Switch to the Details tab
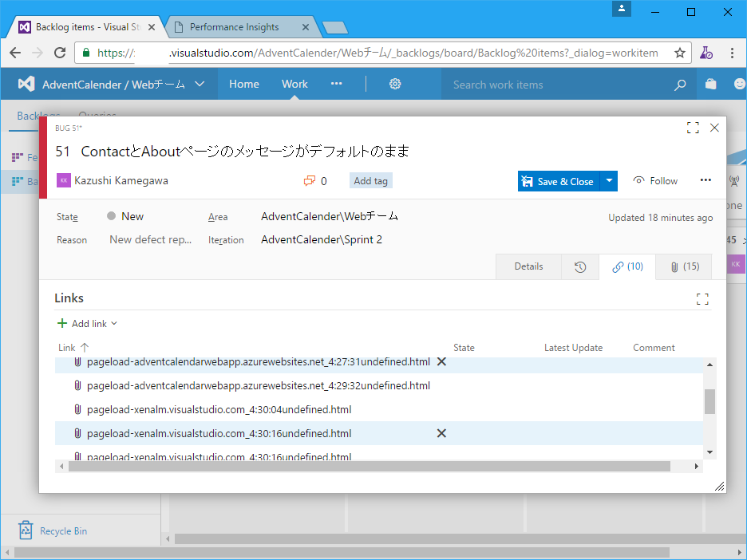This screenshot has width=747, height=560. coord(528,266)
